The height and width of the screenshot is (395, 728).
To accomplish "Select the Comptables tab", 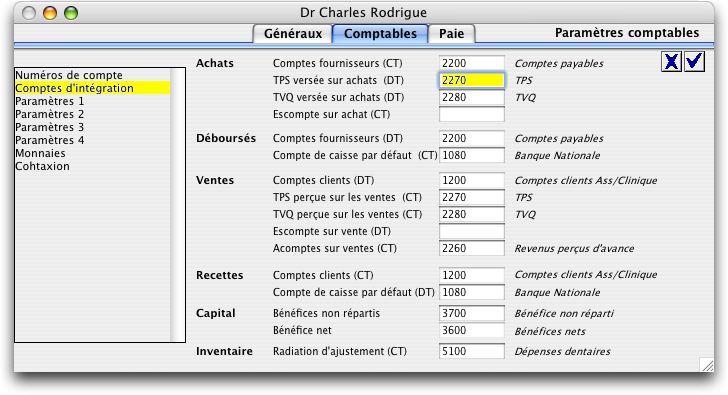I will click(x=380, y=34).
